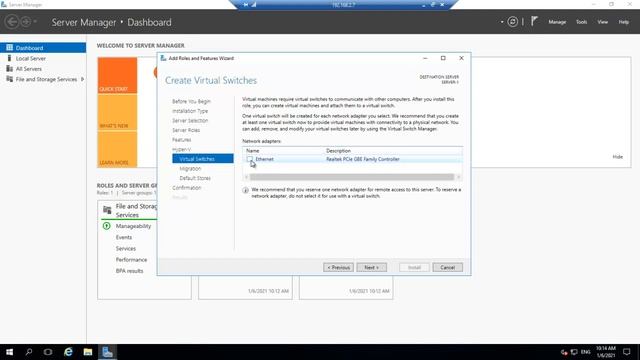
Task: Go to the Default Stores wizard step
Action: pyautogui.click(x=195, y=178)
